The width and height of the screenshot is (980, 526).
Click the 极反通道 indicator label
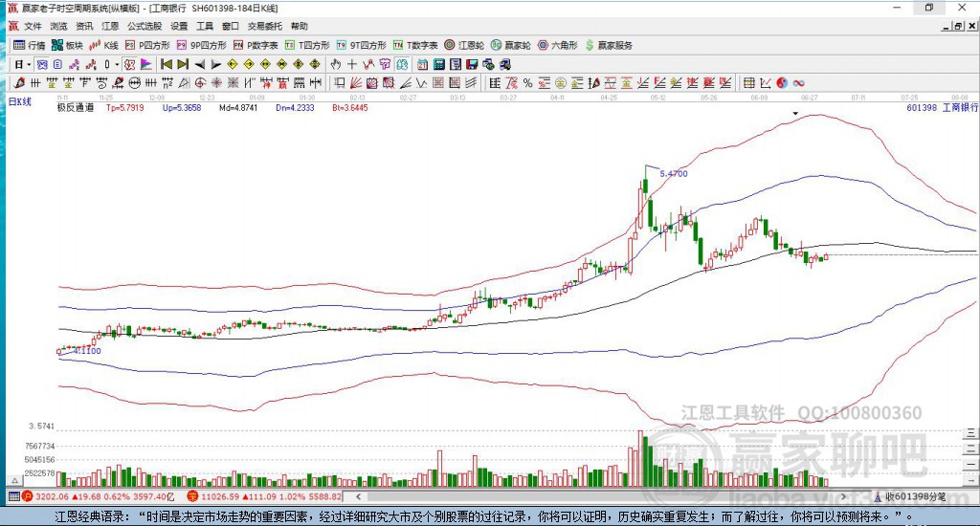pos(76,107)
